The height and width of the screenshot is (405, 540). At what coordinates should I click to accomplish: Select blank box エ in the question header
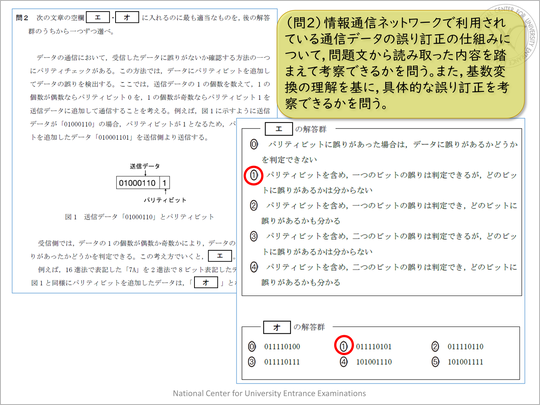point(98,17)
